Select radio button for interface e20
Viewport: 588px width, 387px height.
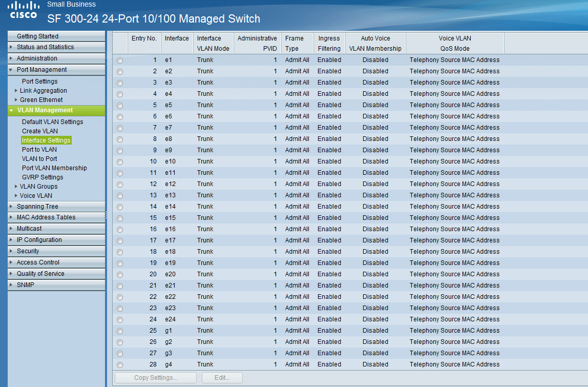click(x=120, y=275)
